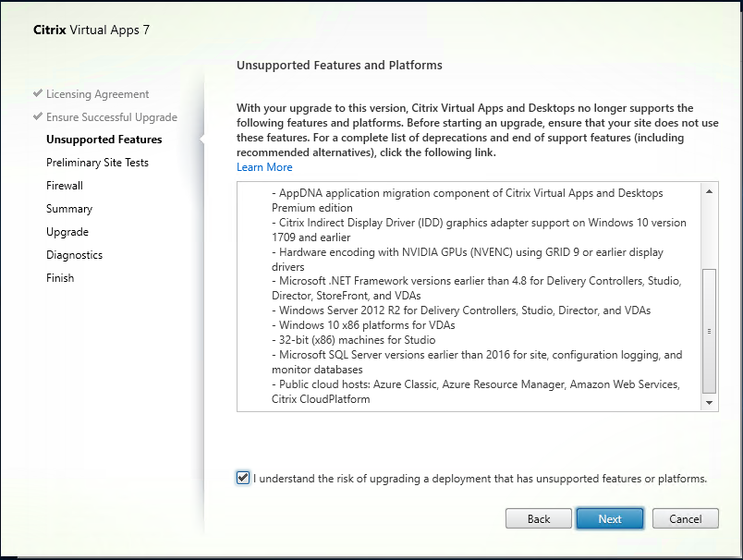Viewport: 743px width, 560px height.
Task: Open the Finish step
Action: 60,277
